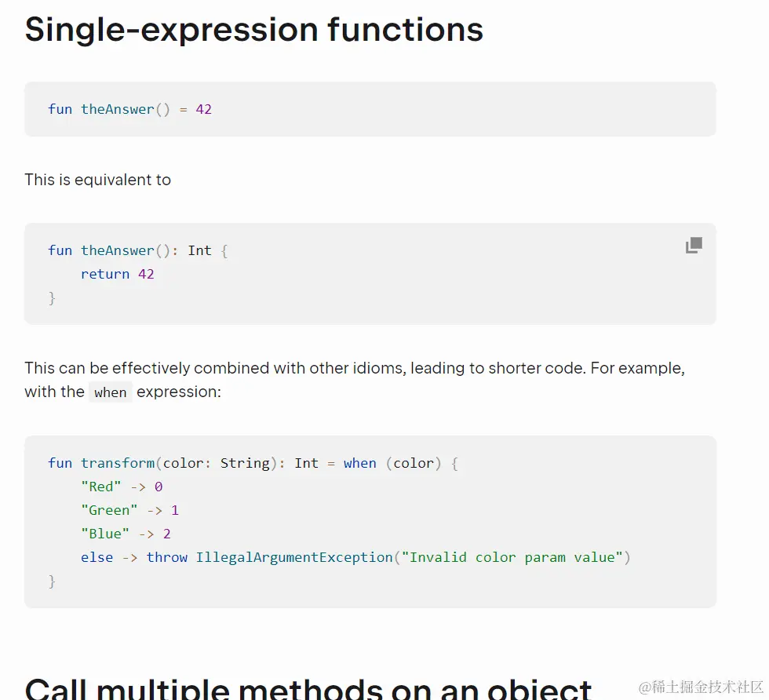The width and height of the screenshot is (769, 700).
Task: Click the Call multiple methods heading
Action: [x=308, y=688]
